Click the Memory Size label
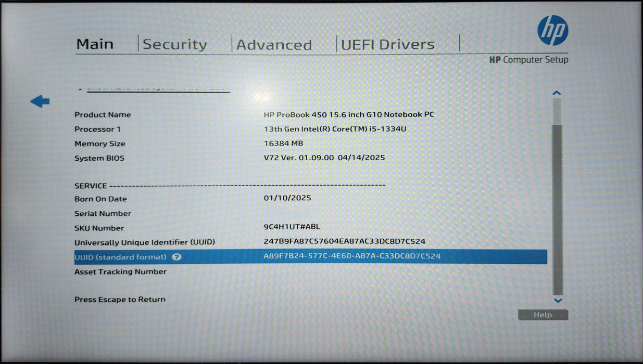 pos(100,144)
